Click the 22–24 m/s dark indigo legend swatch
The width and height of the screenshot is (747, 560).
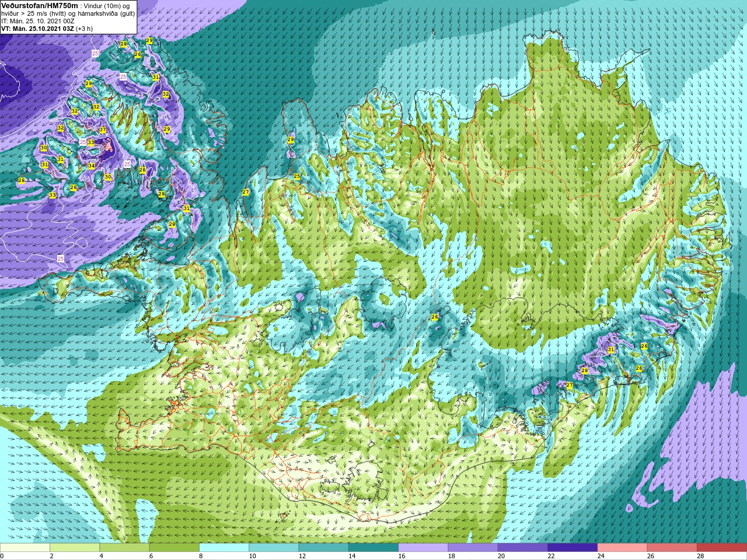point(573,548)
